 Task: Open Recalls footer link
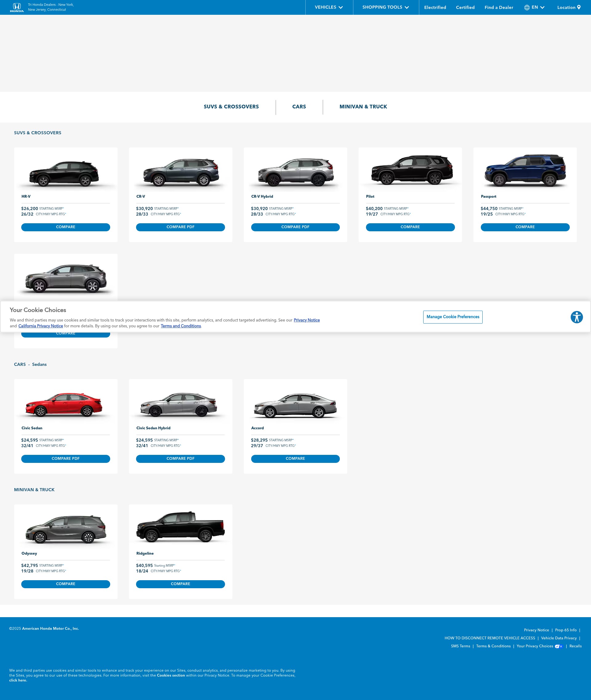click(575, 646)
